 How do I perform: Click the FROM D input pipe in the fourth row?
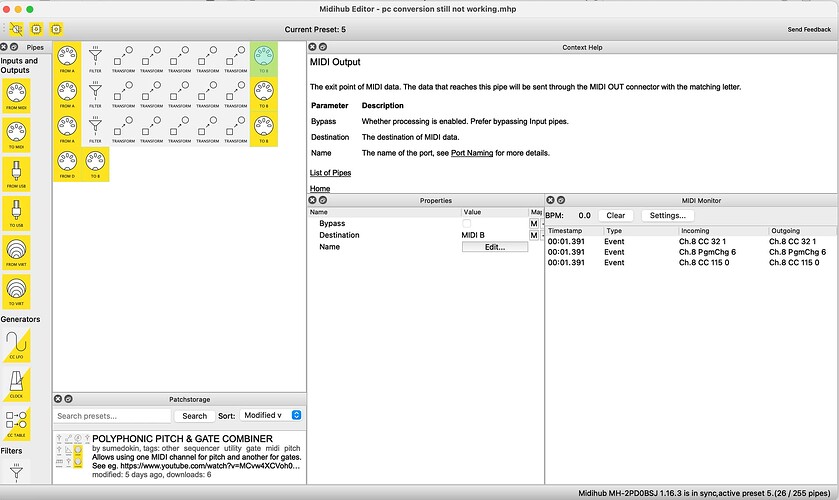click(x=67, y=165)
